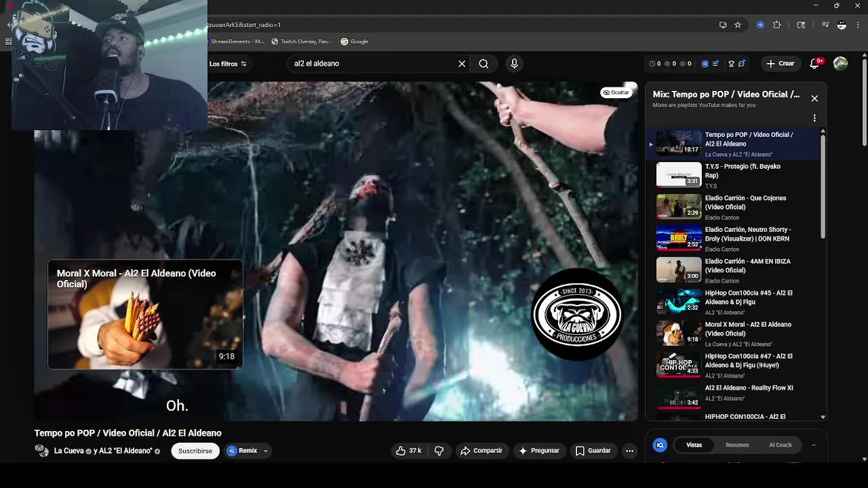Click the playlist panel scrollbar
This screenshot has width=868, height=488.
click(823, 185)
